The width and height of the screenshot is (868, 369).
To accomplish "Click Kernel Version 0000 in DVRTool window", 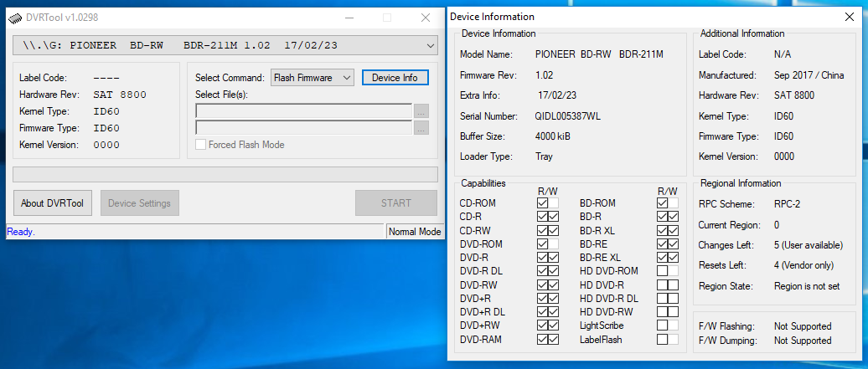I will tap(106, 145).
